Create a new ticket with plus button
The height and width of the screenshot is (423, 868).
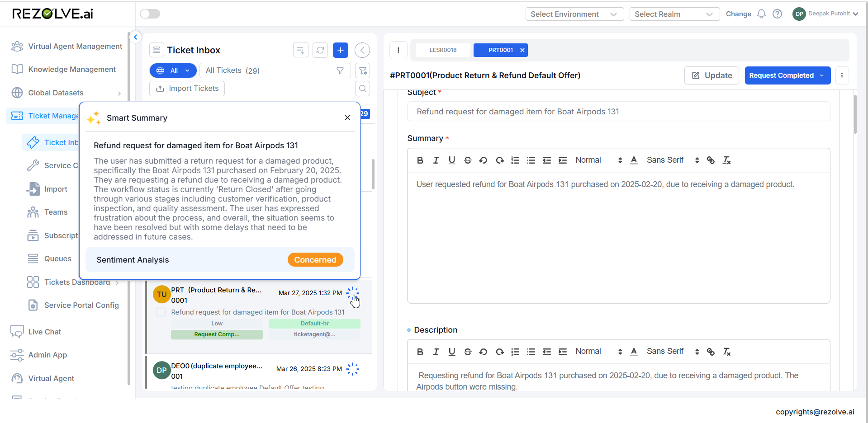coord(341,50)
